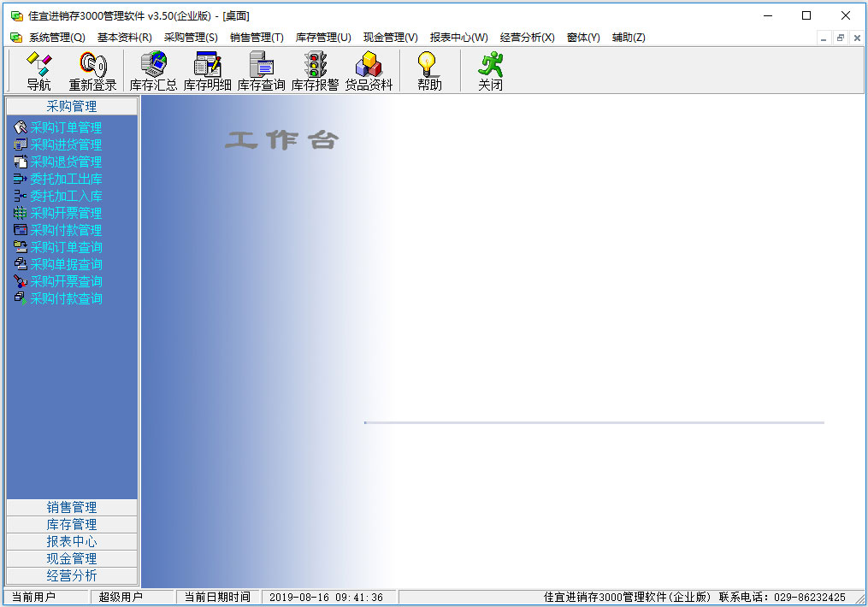This screenshot has height=607, width=868.
Task: Click the icon beside 采购退货管理
Action: 21,162
